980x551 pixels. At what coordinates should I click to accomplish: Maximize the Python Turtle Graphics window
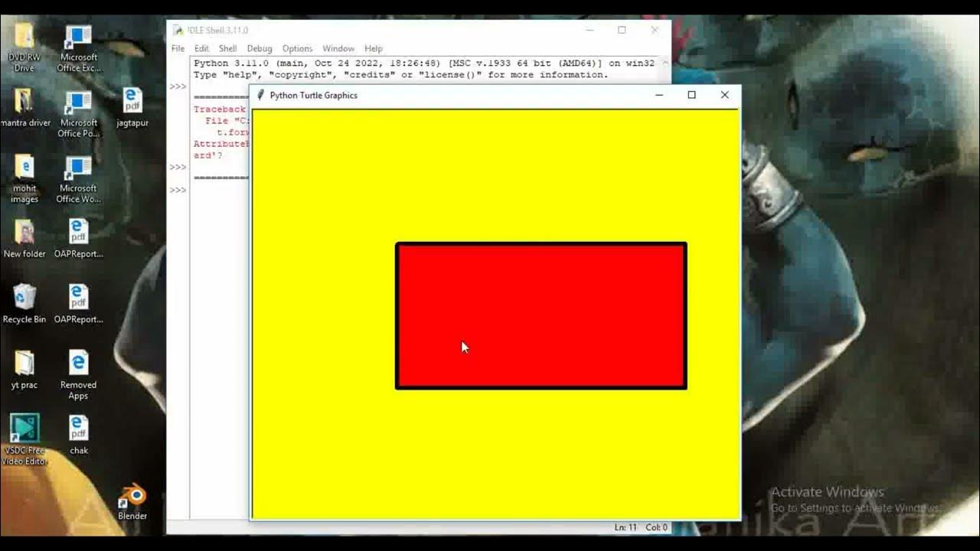tap(692, 95)
